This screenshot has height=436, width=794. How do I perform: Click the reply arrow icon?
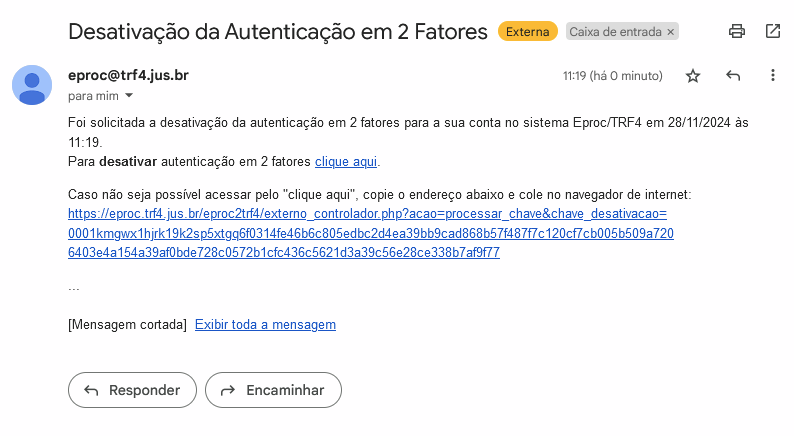point(733,76)
